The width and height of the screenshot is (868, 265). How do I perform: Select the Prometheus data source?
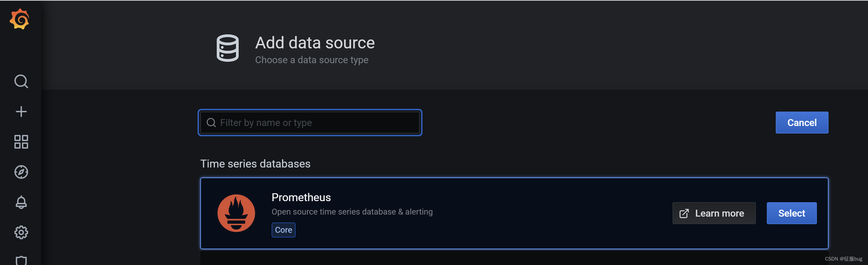click(x=792, y=213)
